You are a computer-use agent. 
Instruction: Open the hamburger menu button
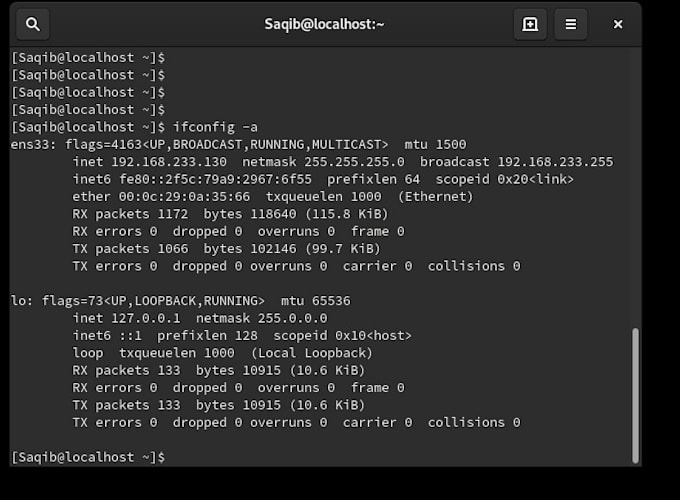click(x=571, y=24)
